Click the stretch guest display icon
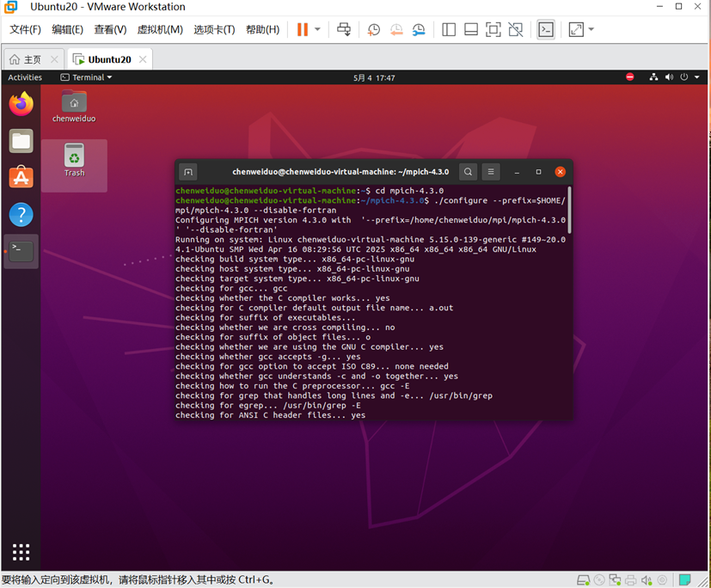The image size is (711, 588). click(576, 30)
